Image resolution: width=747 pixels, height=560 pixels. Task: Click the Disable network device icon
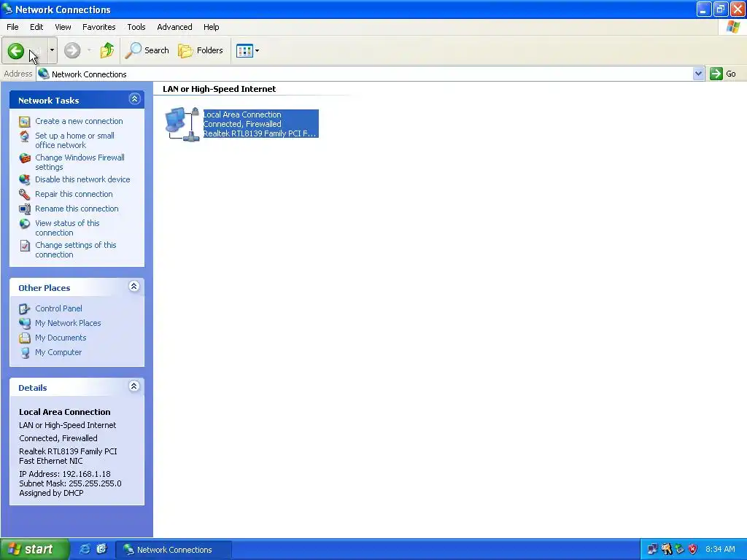click(x=25, y=179)
